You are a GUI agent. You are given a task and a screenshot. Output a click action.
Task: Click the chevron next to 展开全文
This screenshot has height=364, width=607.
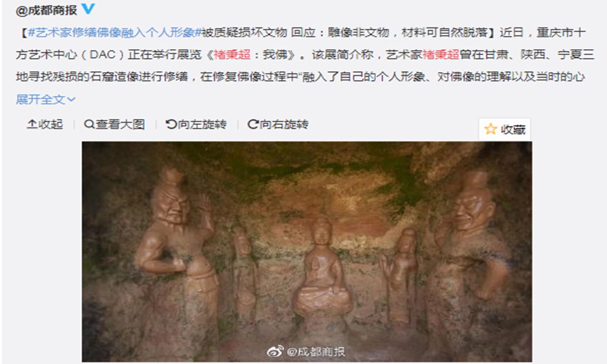pyautogui.click(x=71, y=100)
